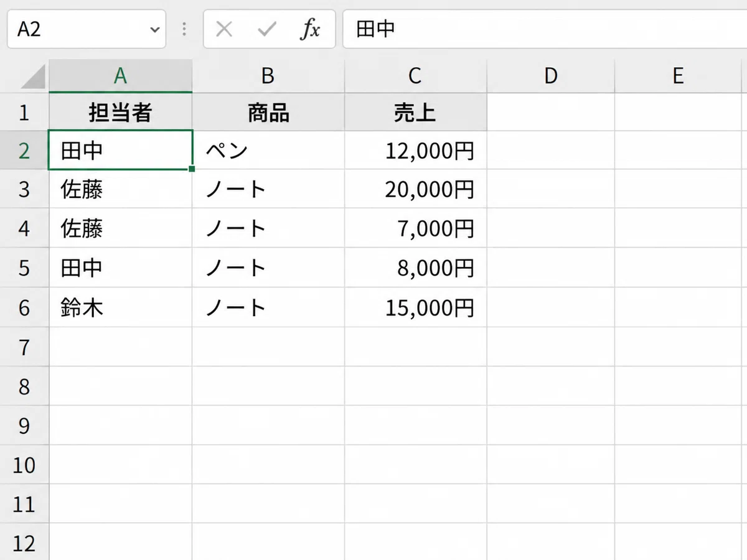Image resolution: width=747 pixels, height=560 pixels.
Task: Select row 1 header
Action: [x=24, y=112]
